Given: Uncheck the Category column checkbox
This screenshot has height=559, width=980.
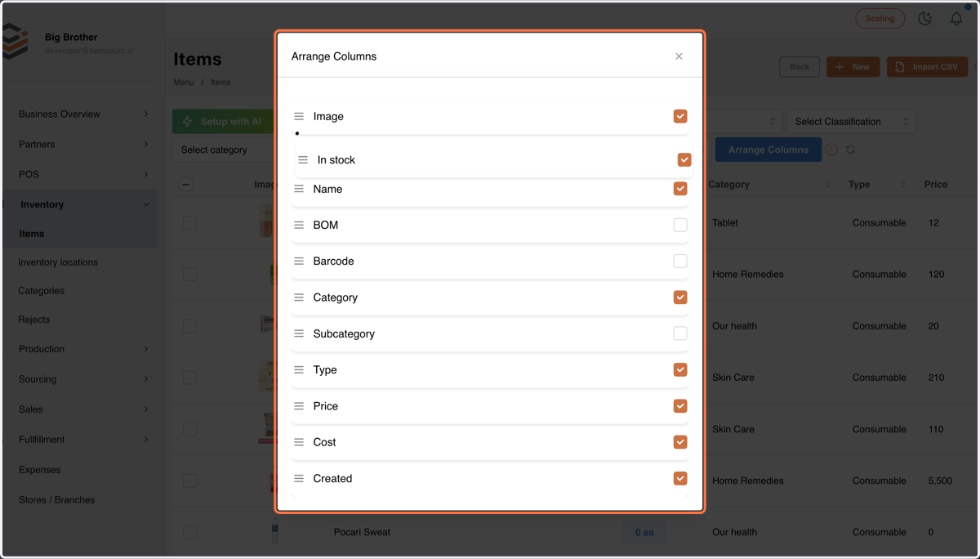Looking at the screenshot, I should [680, 297].
